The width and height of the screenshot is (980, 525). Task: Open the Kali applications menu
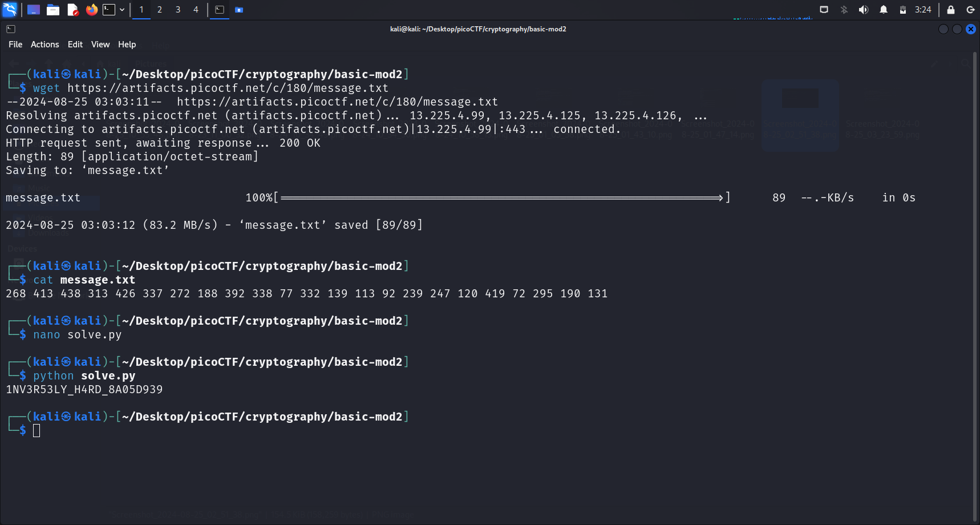click(x=10, y=10)
